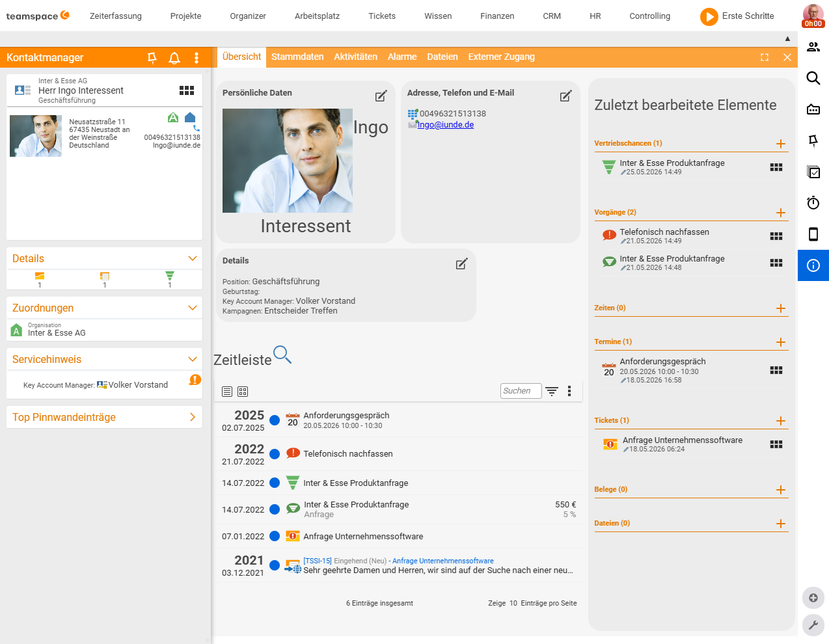Viewport: 829px width, 644px height.
Task: Open briefcase icon in right sidebar
Action: click(813, 109)
